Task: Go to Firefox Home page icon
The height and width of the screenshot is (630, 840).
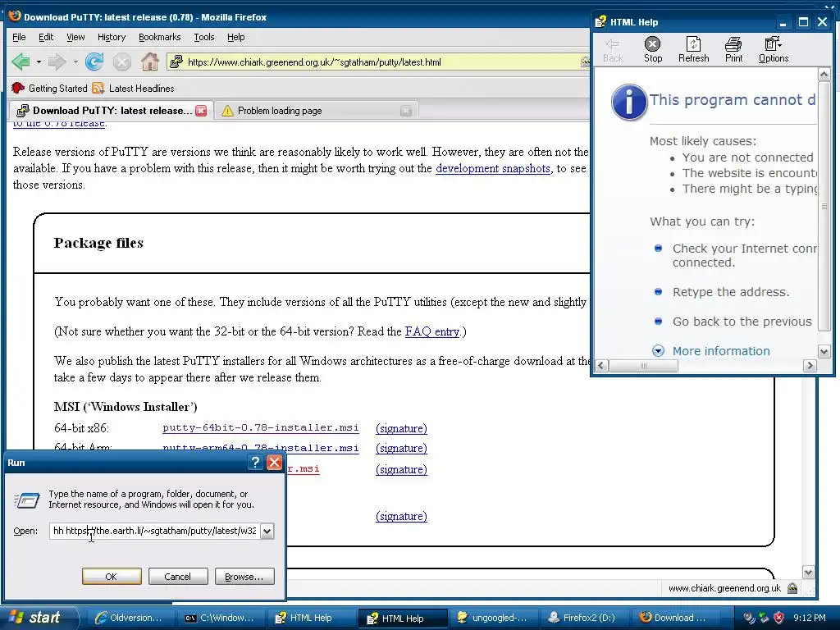Action: pyautogui.click(x=150, y=62)
